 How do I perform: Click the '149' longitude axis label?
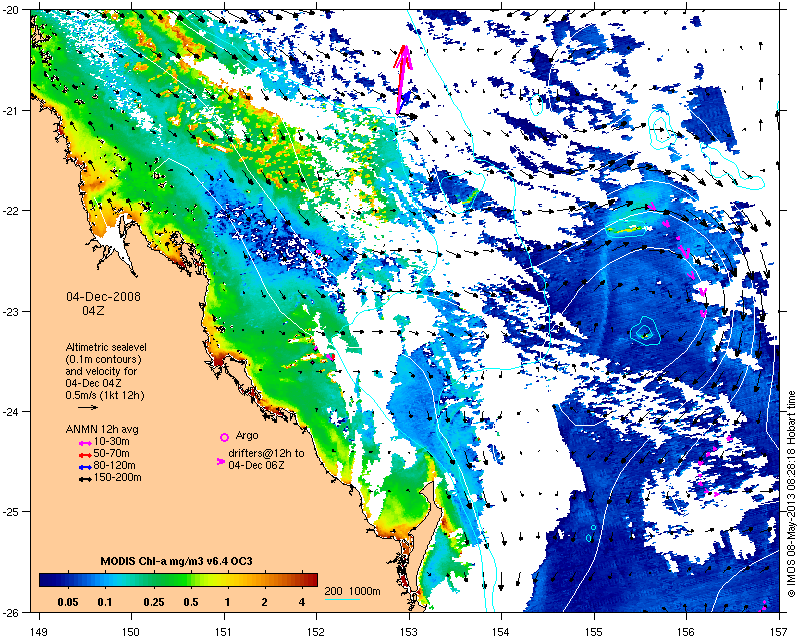point(39,632)
